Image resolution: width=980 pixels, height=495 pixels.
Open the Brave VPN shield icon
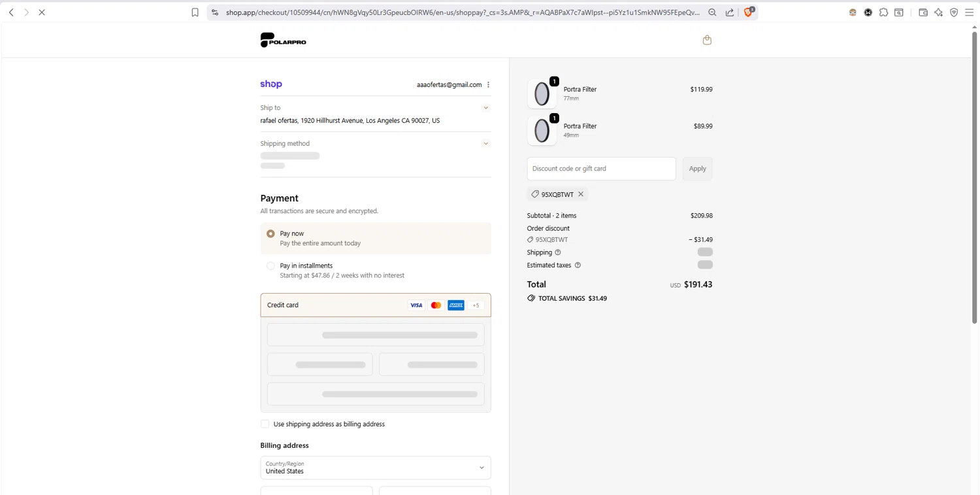pyautogui.click(x=954, y=12)
